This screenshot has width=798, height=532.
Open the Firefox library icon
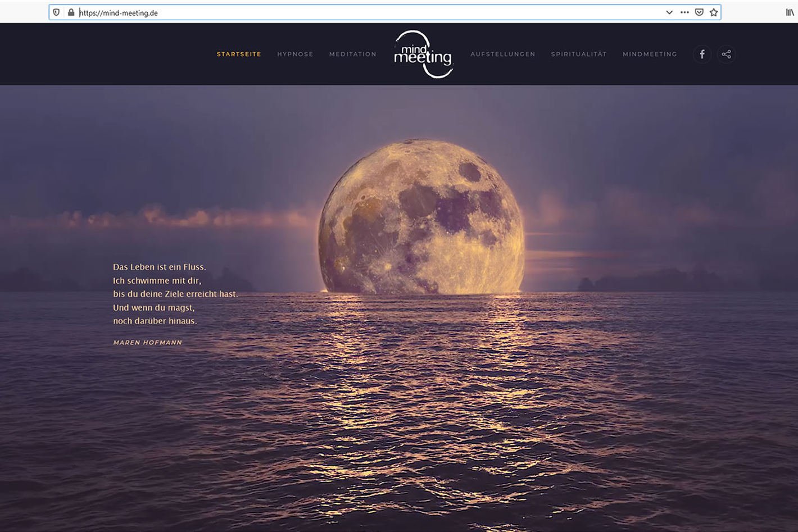pyautogui.click(x=790, y=12)
